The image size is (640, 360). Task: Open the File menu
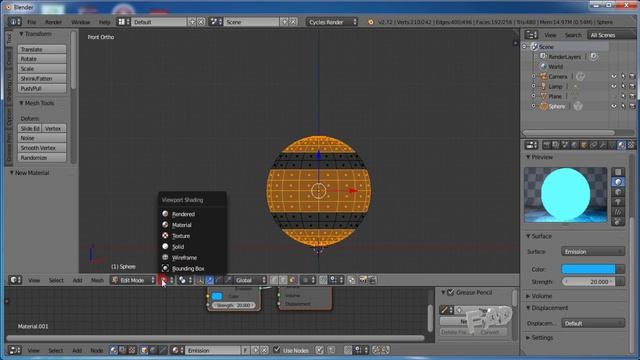pos(31,22)
